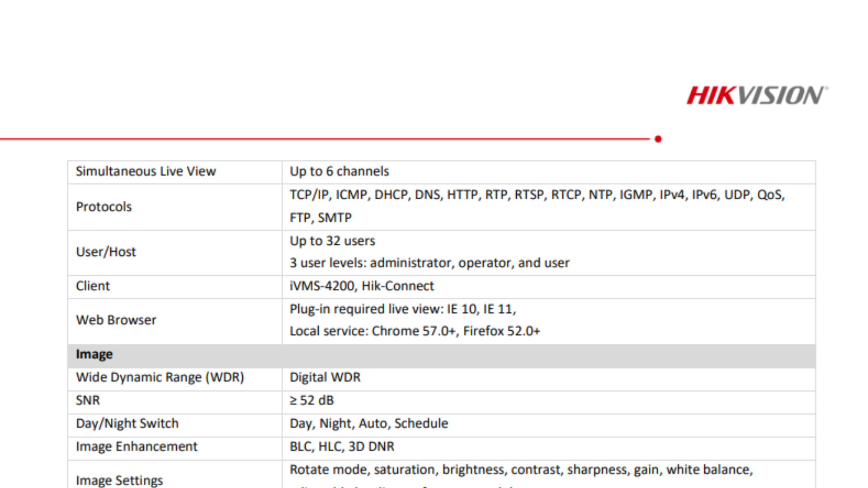Click the '3 user levels' text line
The width and height of the screenshot is (868, 488).
coord(429,263)
